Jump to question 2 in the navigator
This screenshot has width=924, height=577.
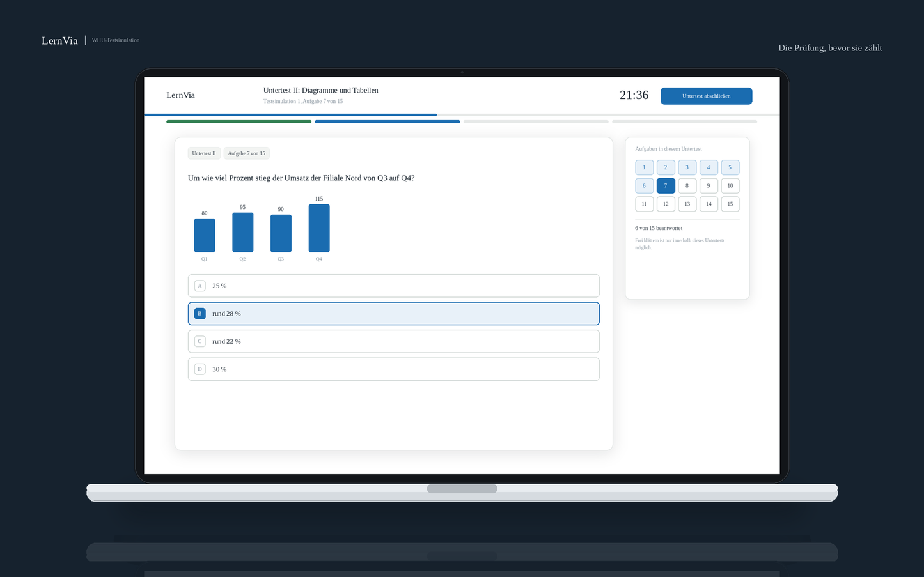tap(666, 167)
